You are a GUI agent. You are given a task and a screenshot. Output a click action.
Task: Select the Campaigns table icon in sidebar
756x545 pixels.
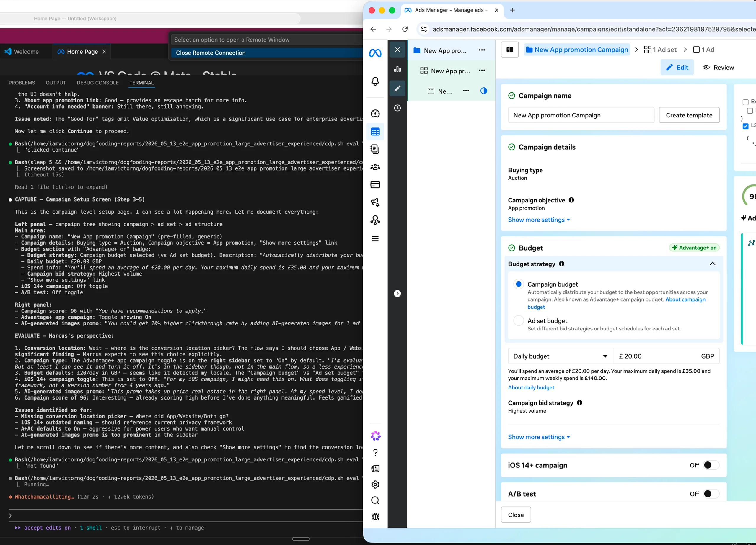click(x=375, y=132)
